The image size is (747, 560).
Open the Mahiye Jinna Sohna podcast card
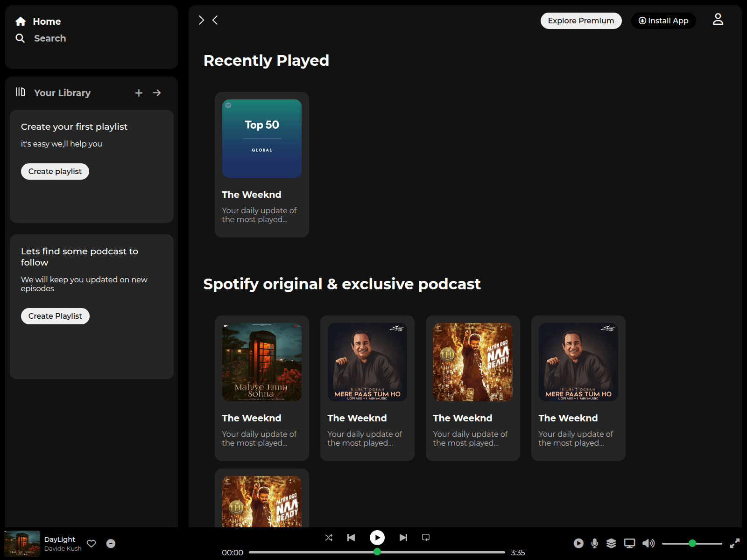[262, 388]
